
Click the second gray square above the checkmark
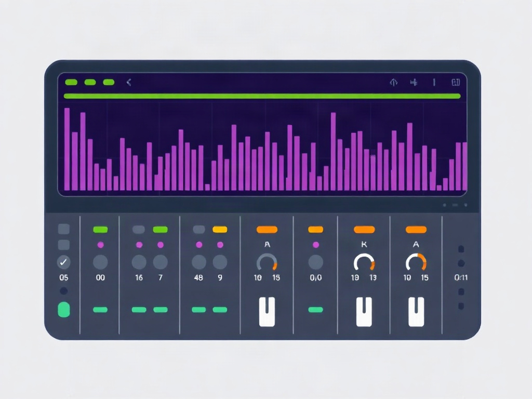pos(64,245)
